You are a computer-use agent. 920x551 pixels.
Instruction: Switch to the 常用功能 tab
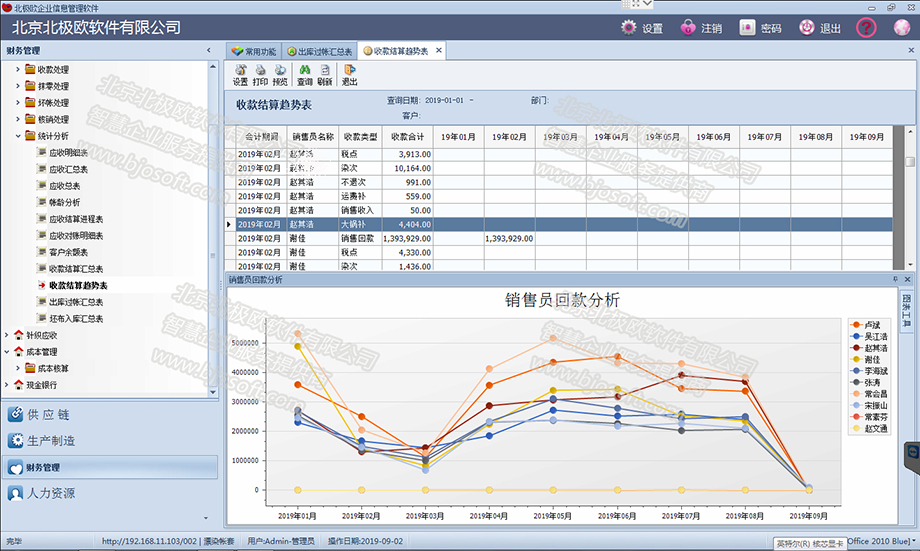(x=253, y=51)
